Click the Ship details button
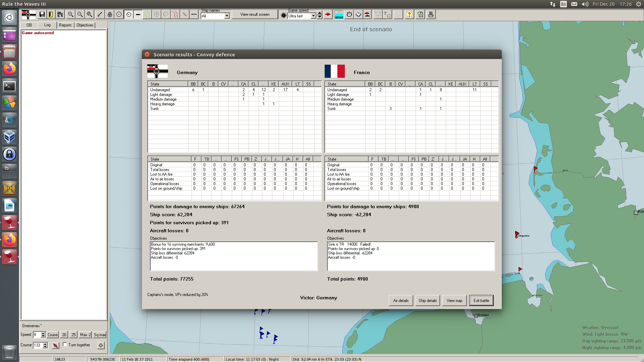 [x=428, y=301]
